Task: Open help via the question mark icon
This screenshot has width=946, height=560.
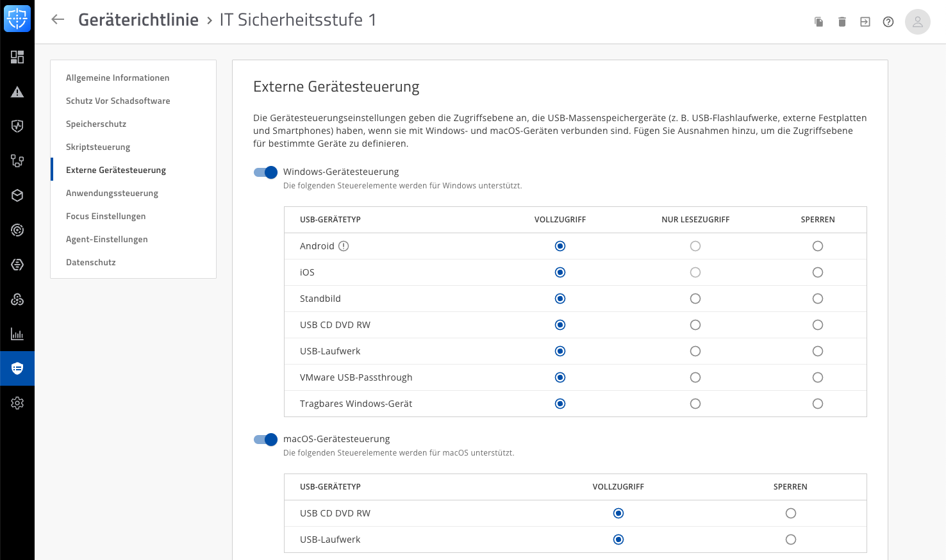Action: [x=888, y=22]
